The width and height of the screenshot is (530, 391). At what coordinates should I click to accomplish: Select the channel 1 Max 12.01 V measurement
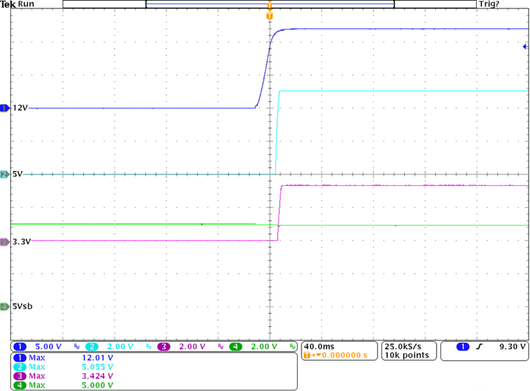(63, 358)
